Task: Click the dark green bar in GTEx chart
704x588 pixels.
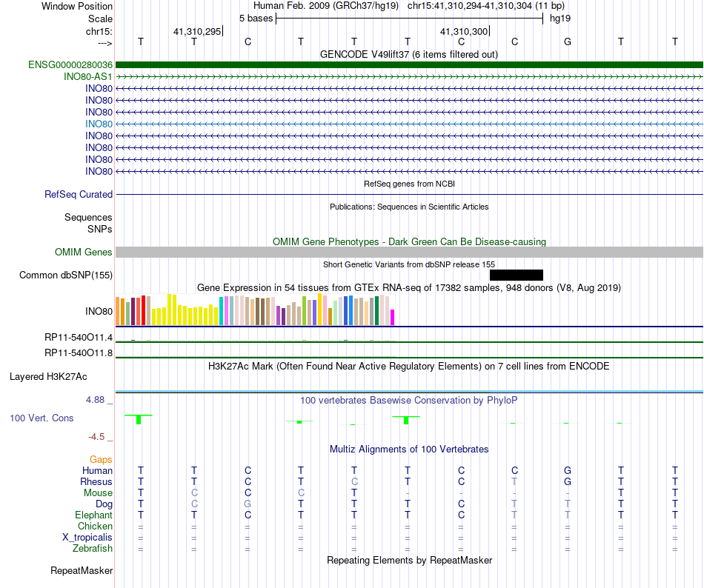Action: point(376,310)
